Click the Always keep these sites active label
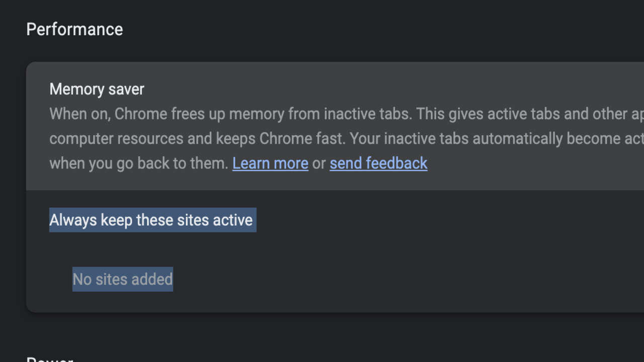Screen dimensions: 644x362 click(x=152, y=220)
